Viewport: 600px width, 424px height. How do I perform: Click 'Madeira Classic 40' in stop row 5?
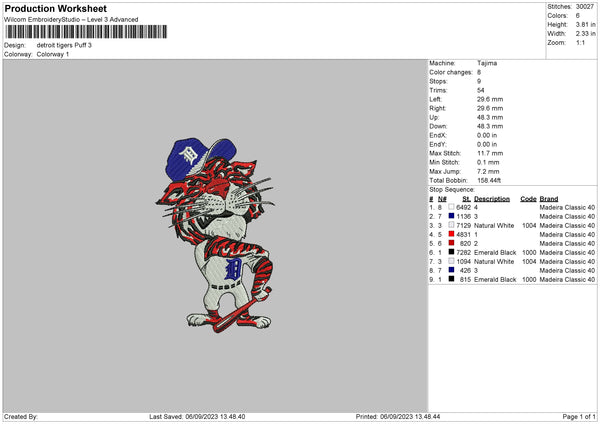click(x=567, y=243)
